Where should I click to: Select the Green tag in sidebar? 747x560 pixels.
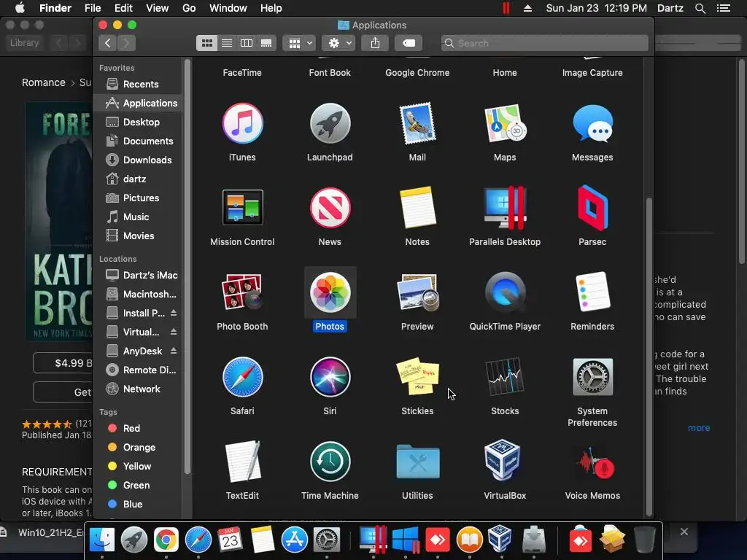click(x=138, y=485)
